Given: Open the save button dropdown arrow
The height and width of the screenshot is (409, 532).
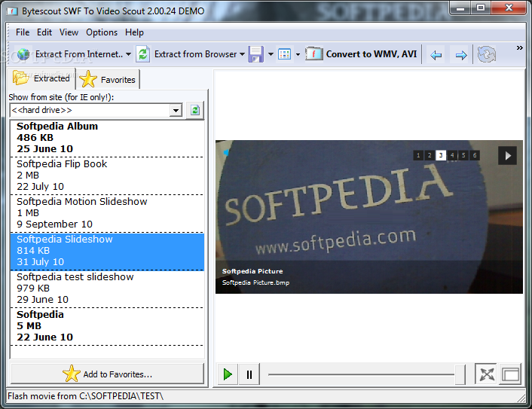Looking at the screenshot, I should (271, 54).
